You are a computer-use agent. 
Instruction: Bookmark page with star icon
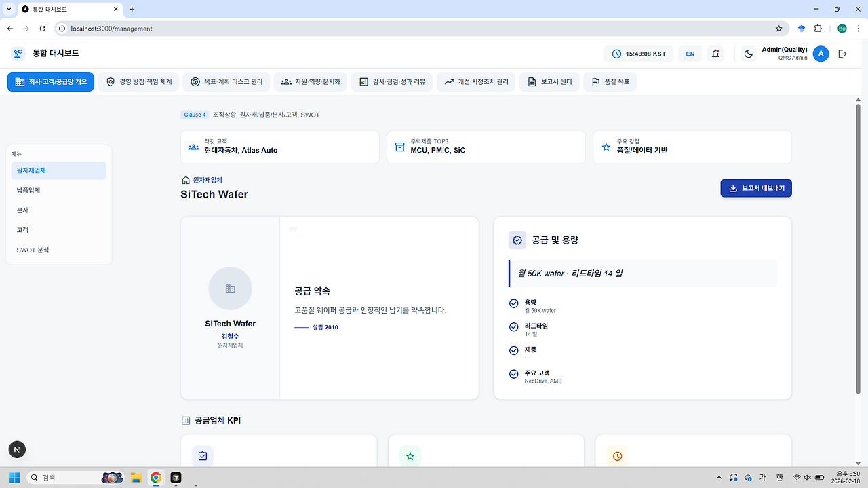778,29
